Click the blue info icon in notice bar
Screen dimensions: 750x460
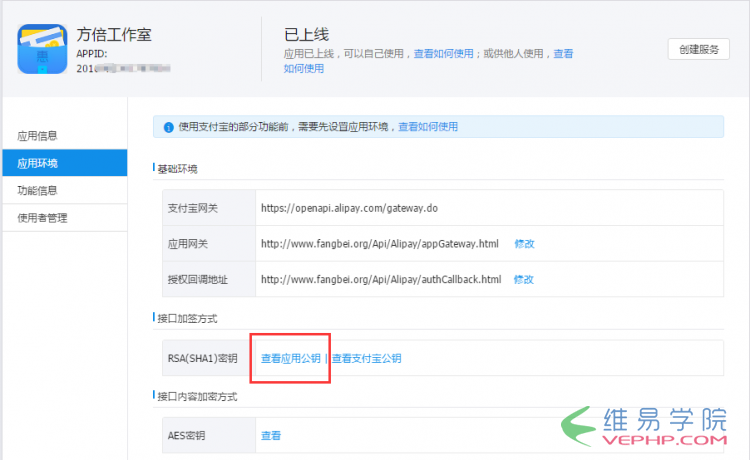168,127
